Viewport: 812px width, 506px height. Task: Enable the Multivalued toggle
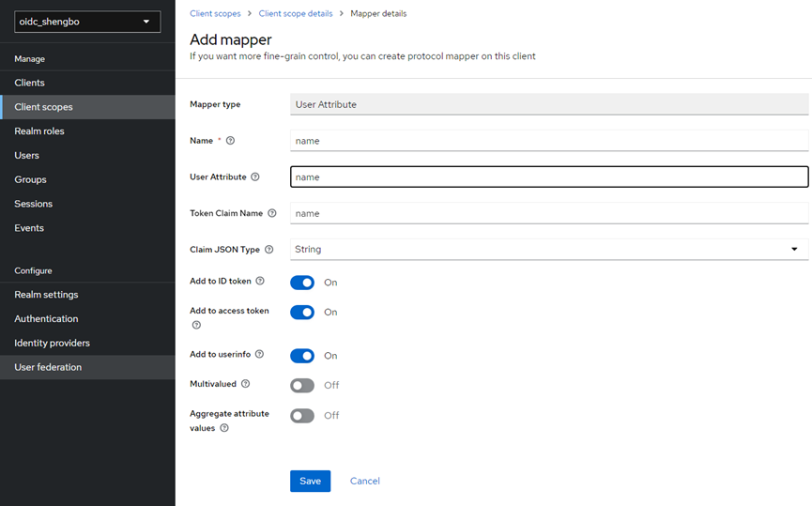302,386
